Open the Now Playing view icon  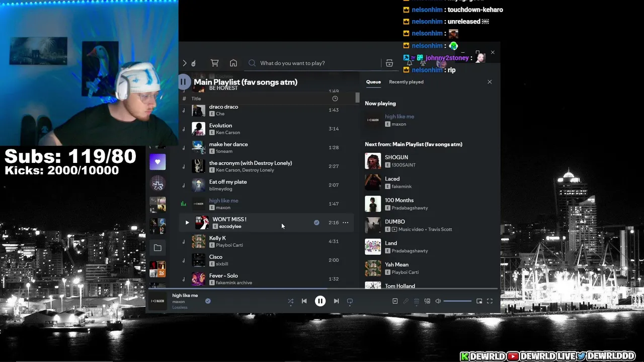pos(395,301)
